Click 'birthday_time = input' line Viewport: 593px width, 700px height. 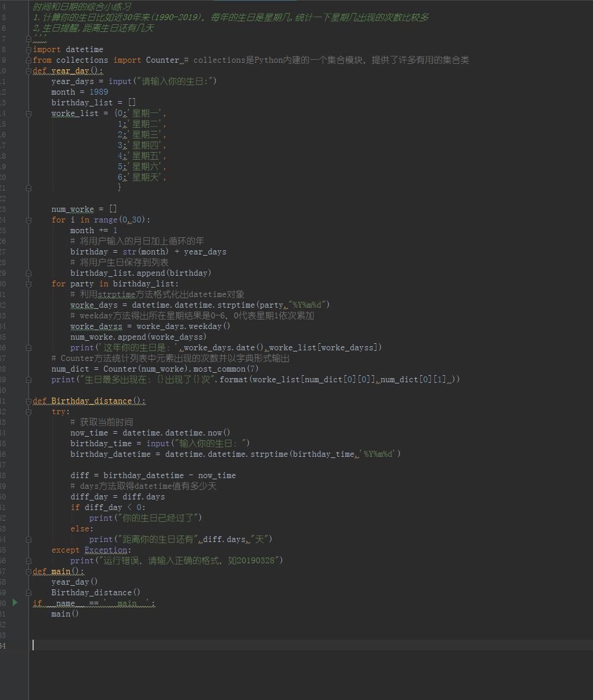160,443
